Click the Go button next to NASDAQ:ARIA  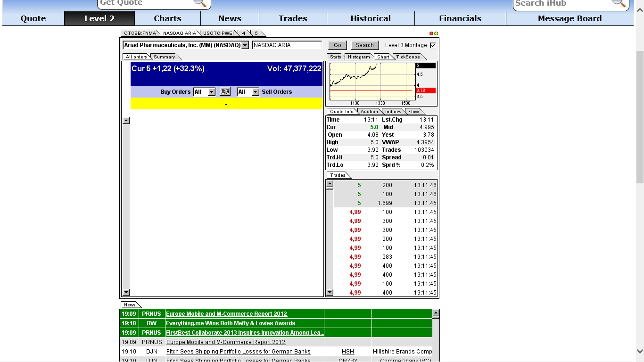(x=337, y=45)
